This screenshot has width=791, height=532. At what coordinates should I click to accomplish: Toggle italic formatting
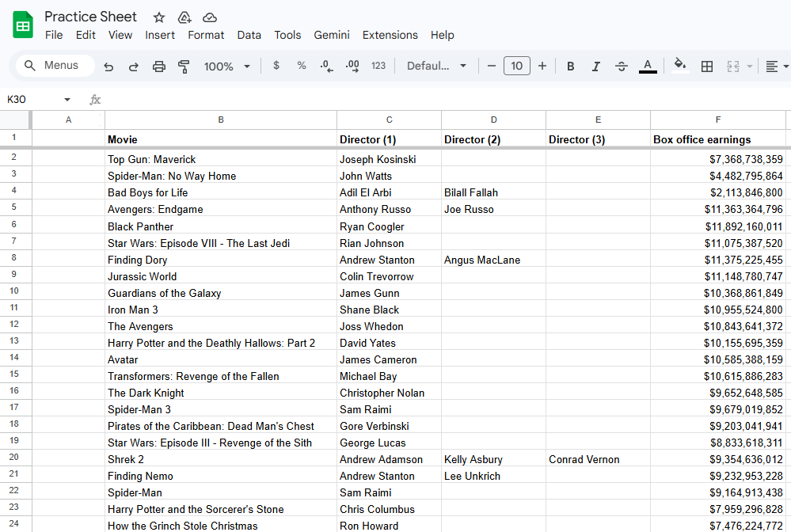click(595, 66)
